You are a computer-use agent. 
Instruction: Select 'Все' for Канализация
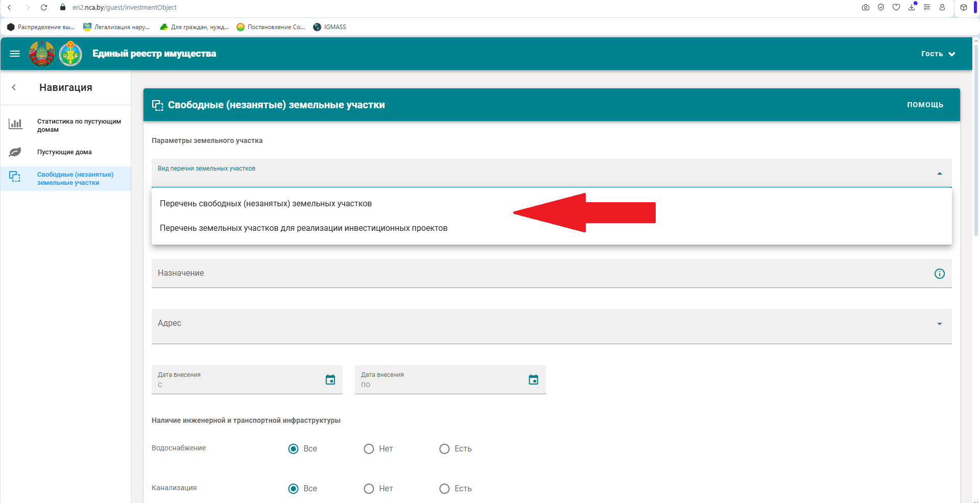(294, 489)
